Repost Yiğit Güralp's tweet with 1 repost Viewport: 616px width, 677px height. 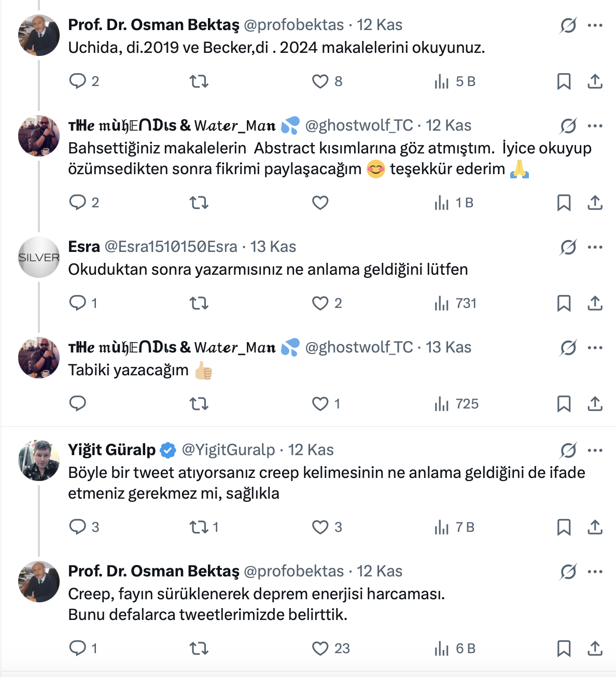199,527
